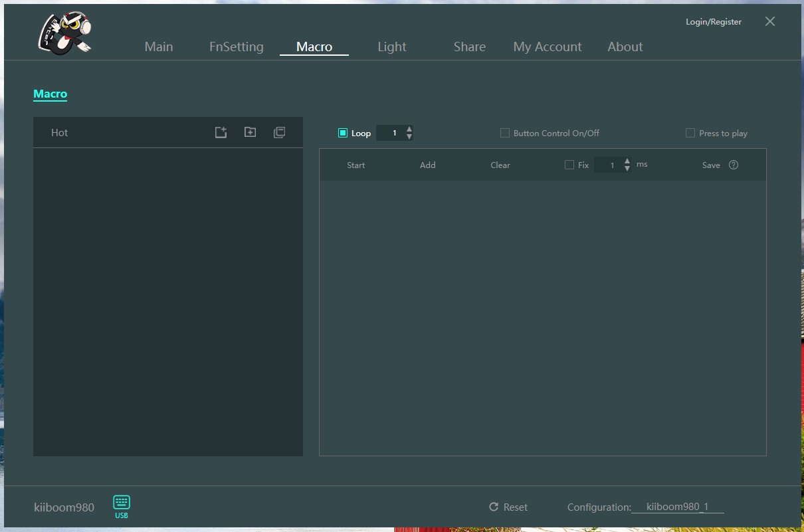The image size is (804, 532).
Task: Increase the Loop count with up arrow
Action: tap(409, 129)
